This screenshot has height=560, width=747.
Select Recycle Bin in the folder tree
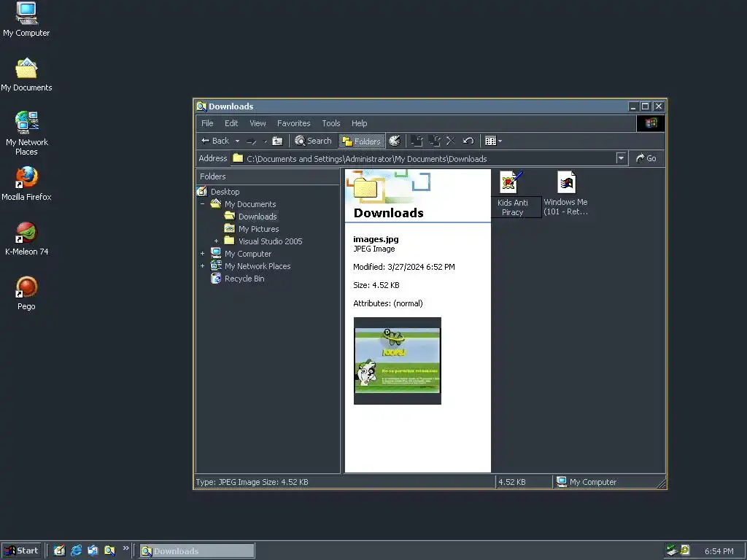tap(244, 279)
